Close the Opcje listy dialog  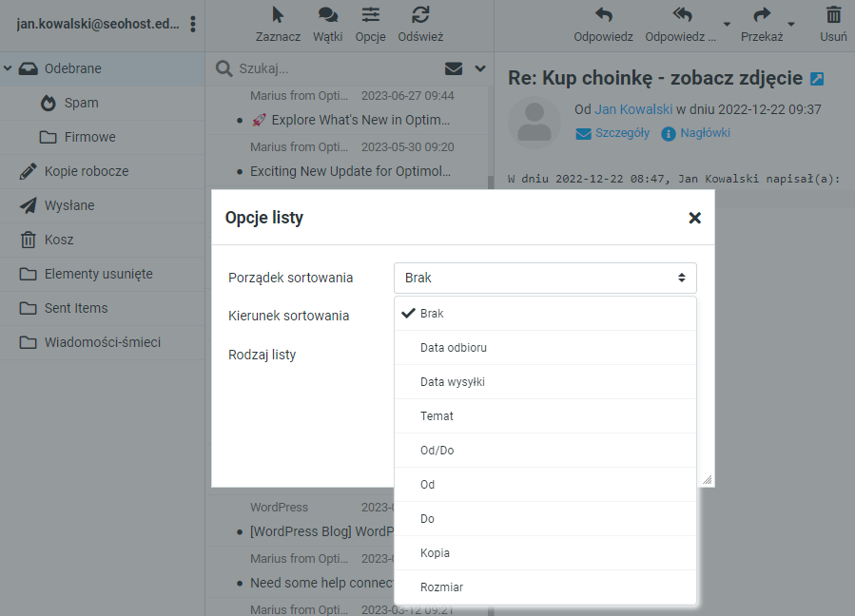tap(694, 218)
